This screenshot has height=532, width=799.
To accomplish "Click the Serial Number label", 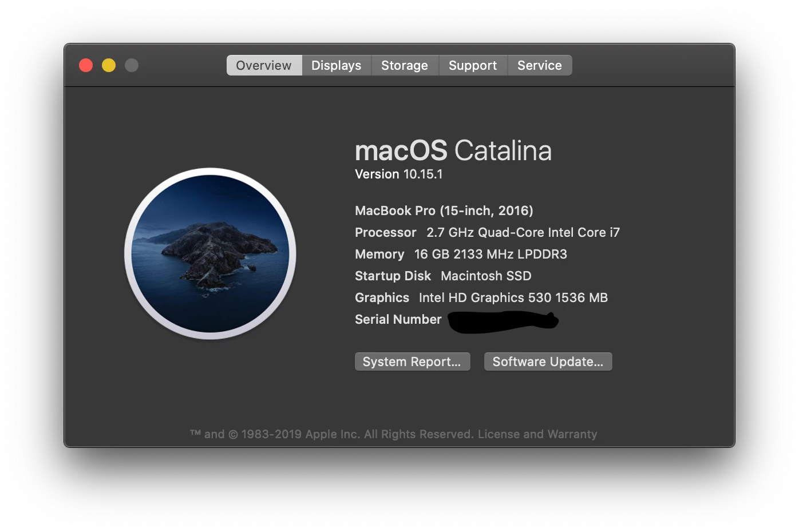I will [x=398, y=319].
